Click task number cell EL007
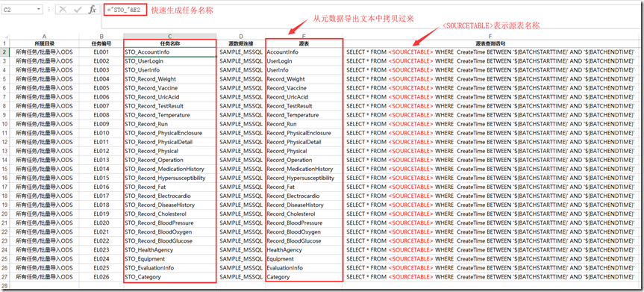644x292 pixels. (x=101, y=106)
